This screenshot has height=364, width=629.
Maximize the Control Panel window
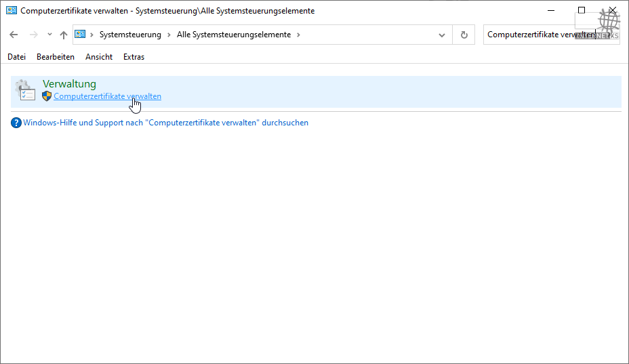click(582, 10)
